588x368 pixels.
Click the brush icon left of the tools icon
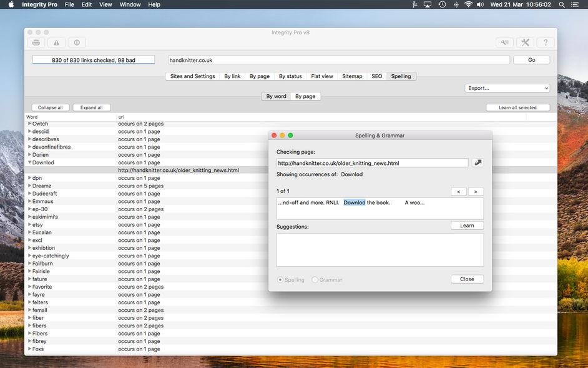pyautogui.click(x=505, y=42)
